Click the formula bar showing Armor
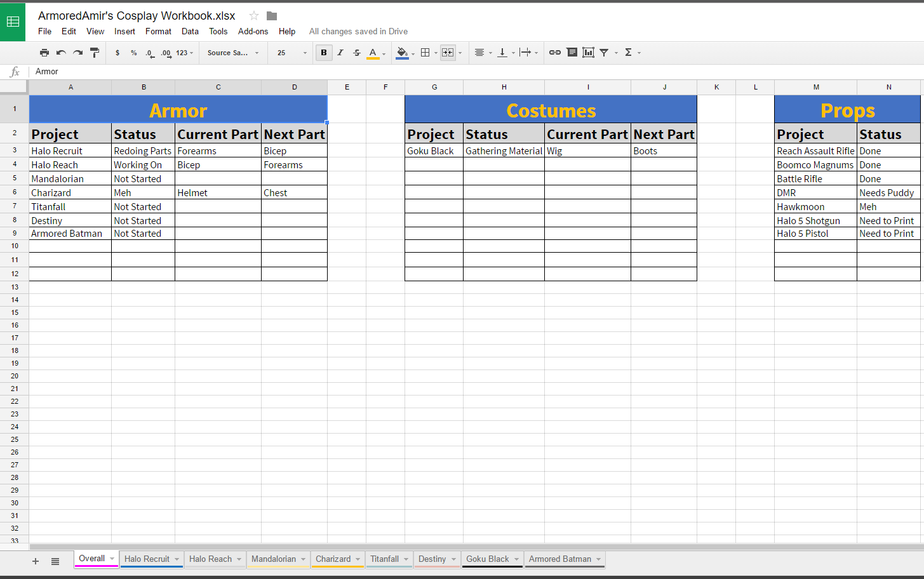 (476, 72)
